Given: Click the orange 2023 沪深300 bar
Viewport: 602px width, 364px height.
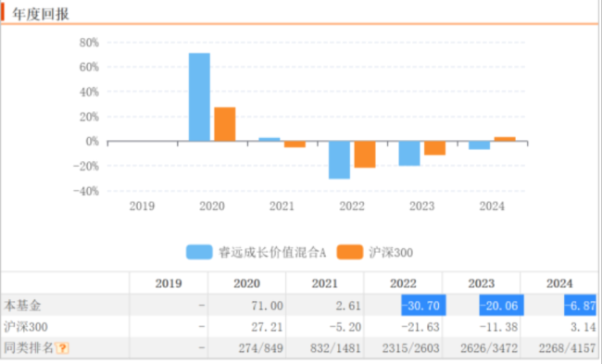Looking at the screenshot, I should pyautogui.click(x=434, y=148).
